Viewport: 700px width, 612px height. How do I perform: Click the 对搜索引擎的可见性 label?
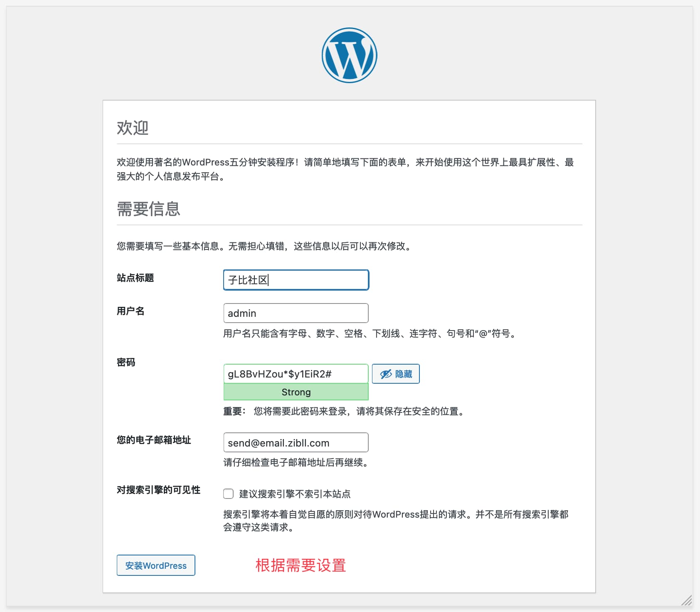point(158,491)
